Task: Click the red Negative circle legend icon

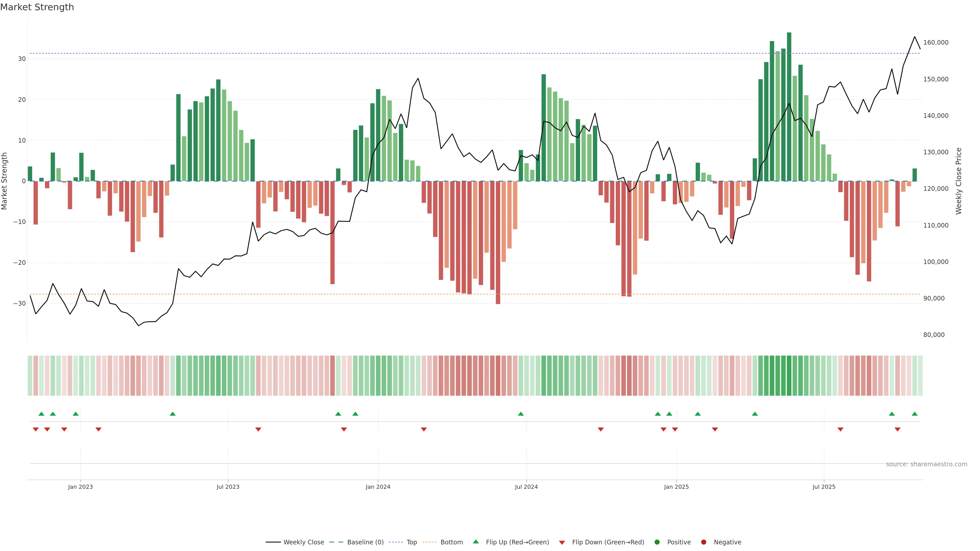Action: coord(703,542)
